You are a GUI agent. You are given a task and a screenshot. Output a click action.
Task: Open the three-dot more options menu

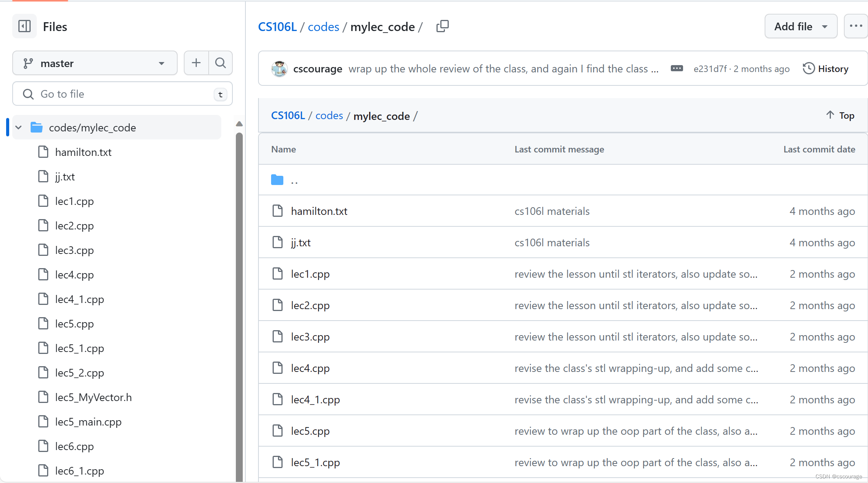[856, 26]
